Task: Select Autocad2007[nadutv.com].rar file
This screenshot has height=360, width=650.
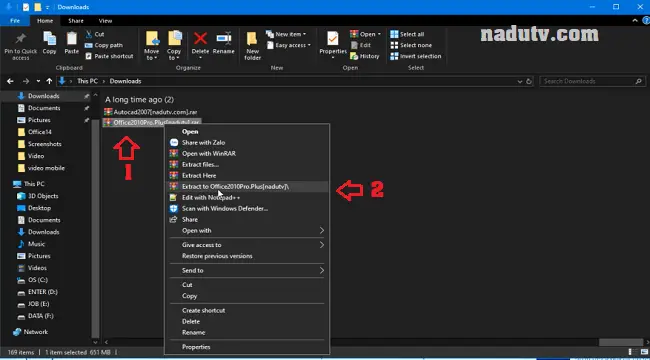Action: (150, 112)
